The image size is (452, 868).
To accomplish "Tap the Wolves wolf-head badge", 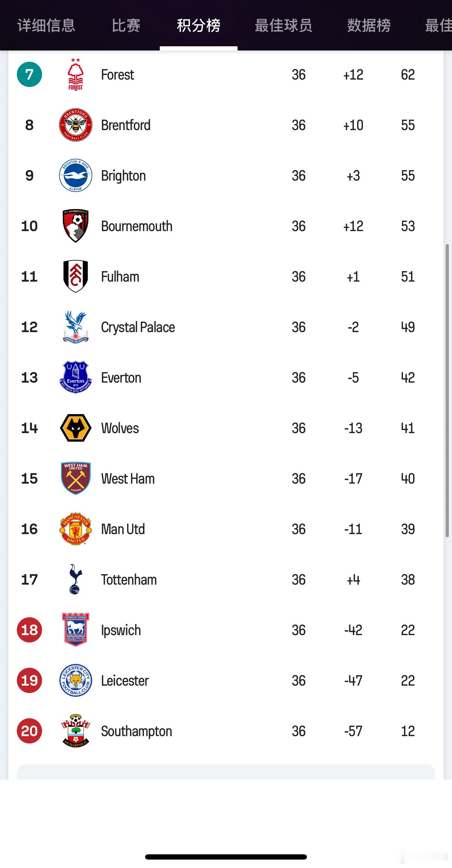I will 75,428.
